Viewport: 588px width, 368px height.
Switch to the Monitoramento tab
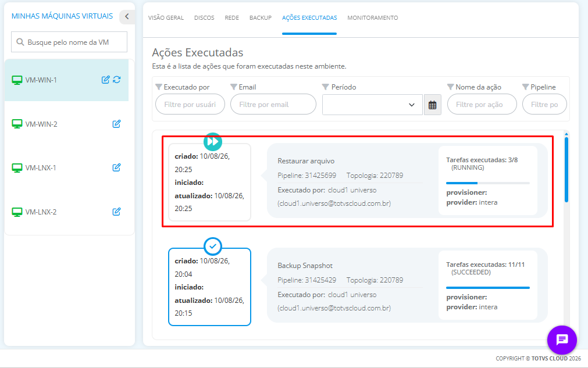pyautogui.click(x=373, y=17)
